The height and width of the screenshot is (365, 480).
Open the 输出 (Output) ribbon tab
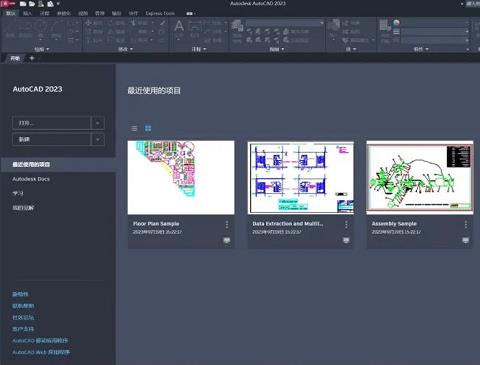[x=116, y=13]
